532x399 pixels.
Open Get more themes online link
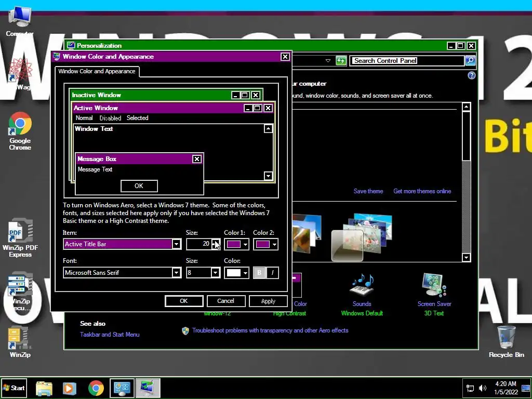[x=422, y=191]
